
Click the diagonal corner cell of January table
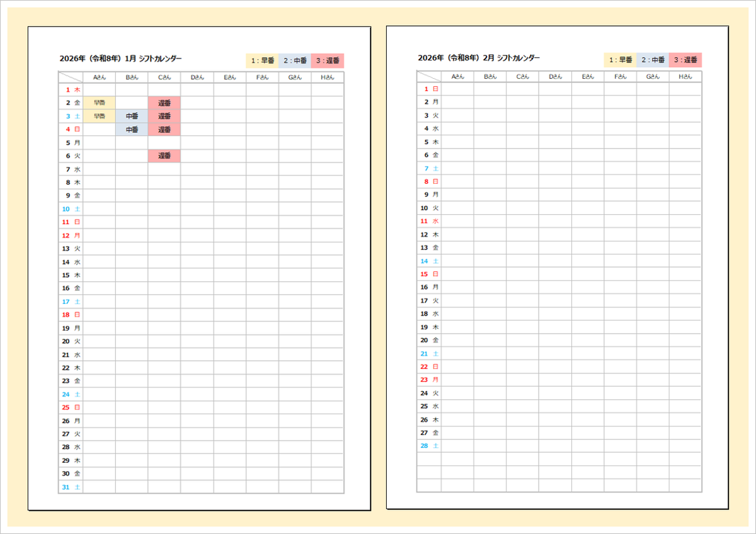71,77
